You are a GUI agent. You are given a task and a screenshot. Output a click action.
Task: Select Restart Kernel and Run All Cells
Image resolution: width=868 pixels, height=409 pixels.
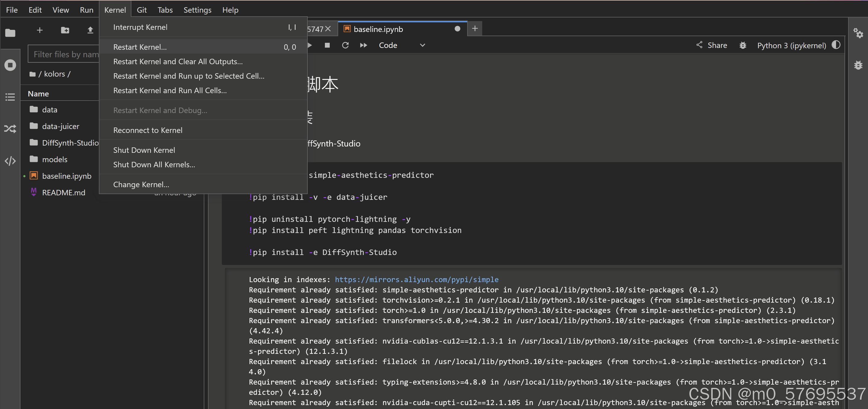(x=170, y=90)
